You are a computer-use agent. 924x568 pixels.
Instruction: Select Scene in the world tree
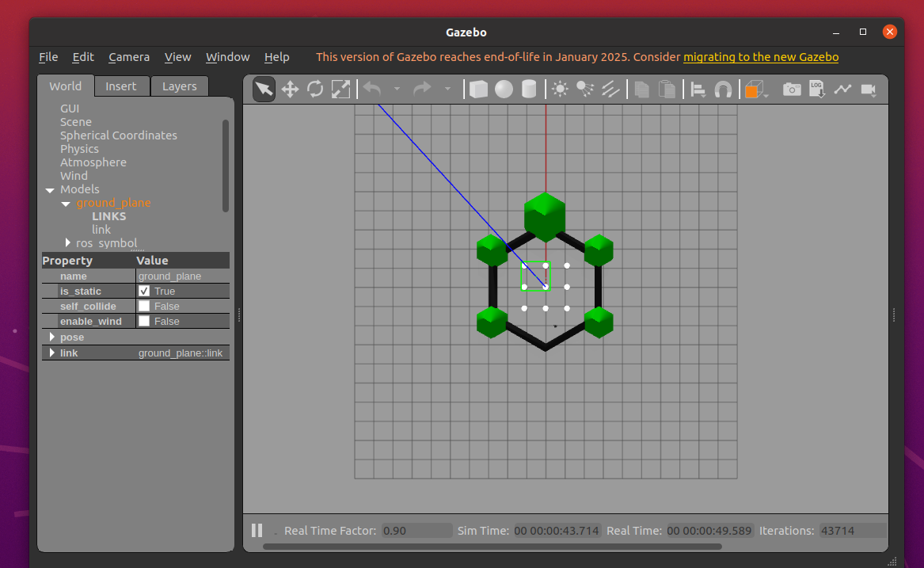pyautogui.click(x=76, y=122)
